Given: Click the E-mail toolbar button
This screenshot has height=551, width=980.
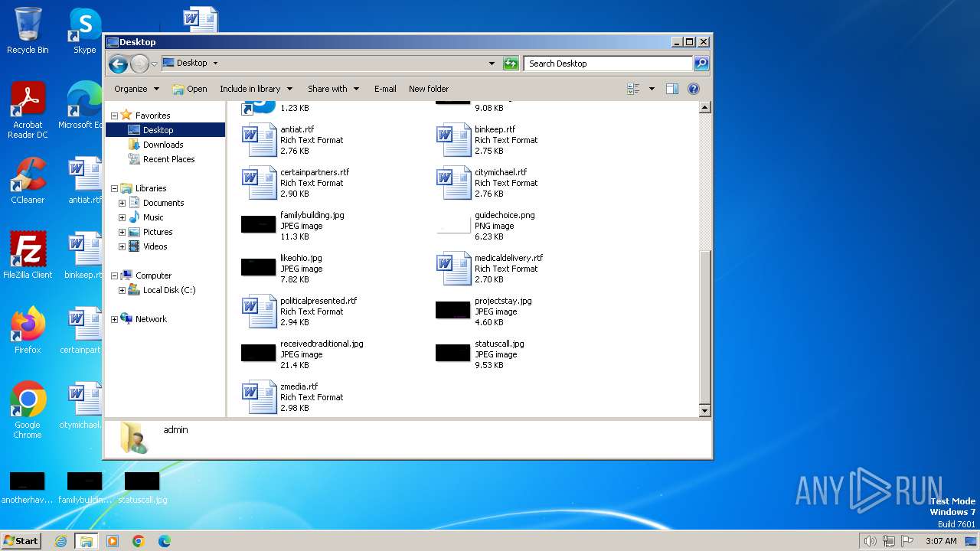Looking at the screenshot, I should (x=385, y=89).
